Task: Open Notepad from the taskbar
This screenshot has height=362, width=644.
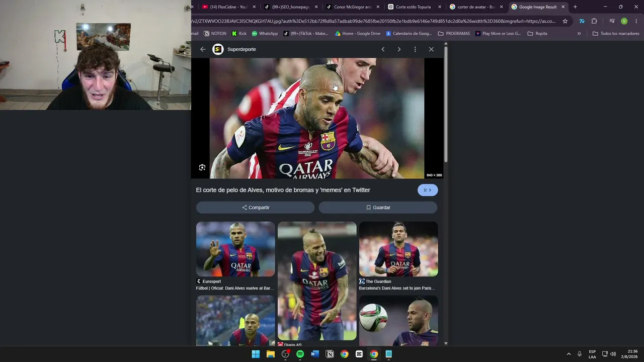Action: coord(388,354)
